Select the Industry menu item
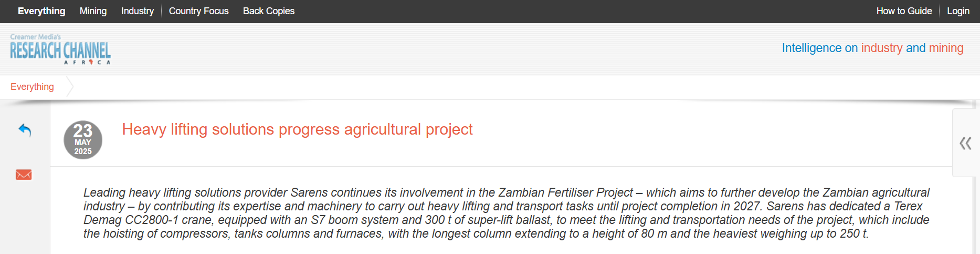 point(137,11)
